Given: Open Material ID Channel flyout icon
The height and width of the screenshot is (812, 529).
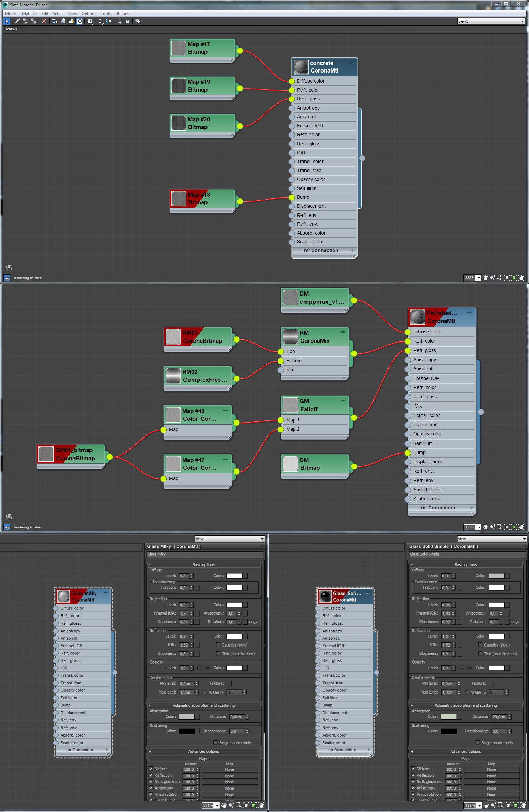Looking at the screenshot, I should pos(90,21).
